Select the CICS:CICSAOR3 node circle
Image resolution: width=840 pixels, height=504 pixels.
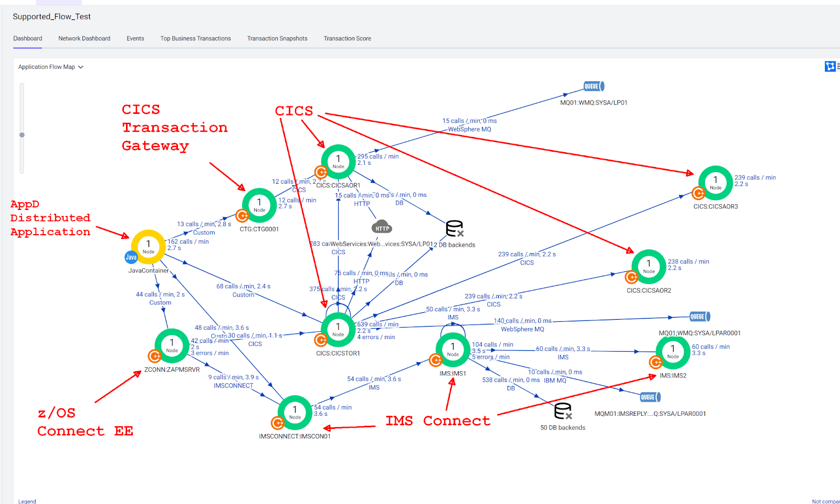pos(716,183)
